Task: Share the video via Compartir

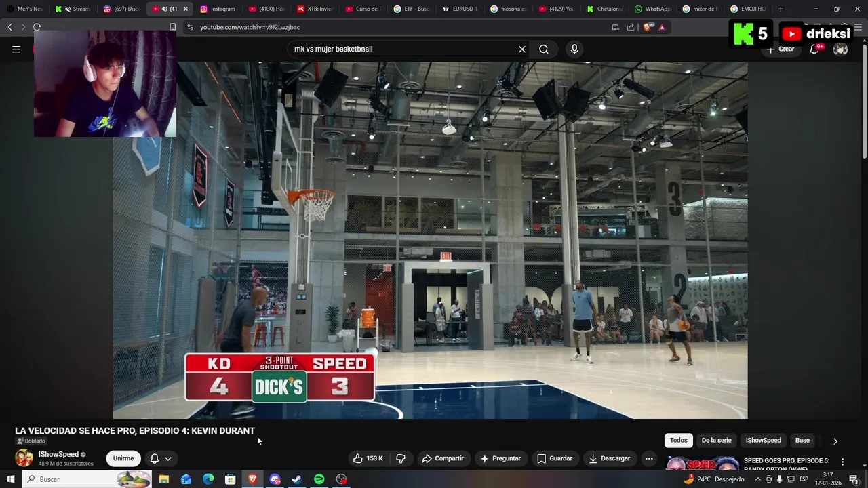Action: click(443, 458)
